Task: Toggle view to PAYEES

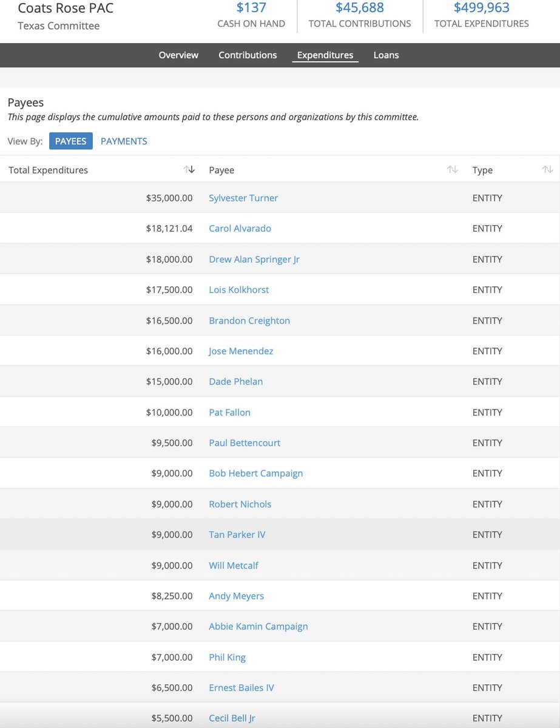Action: click(70, 141)
